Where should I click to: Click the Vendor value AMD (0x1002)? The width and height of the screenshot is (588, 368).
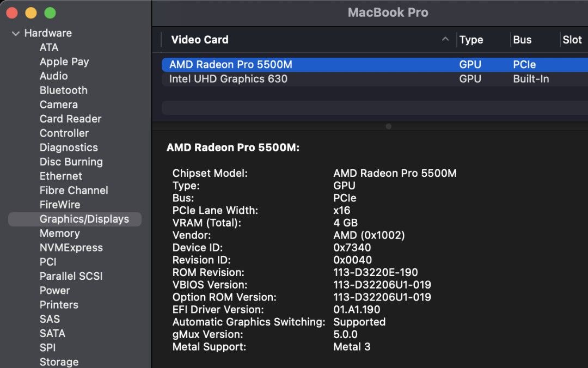tap(369, 235)
